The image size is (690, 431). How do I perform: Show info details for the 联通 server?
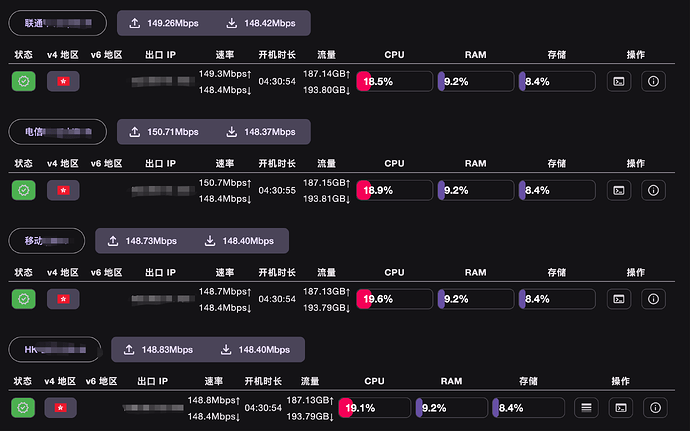point(654,82)
